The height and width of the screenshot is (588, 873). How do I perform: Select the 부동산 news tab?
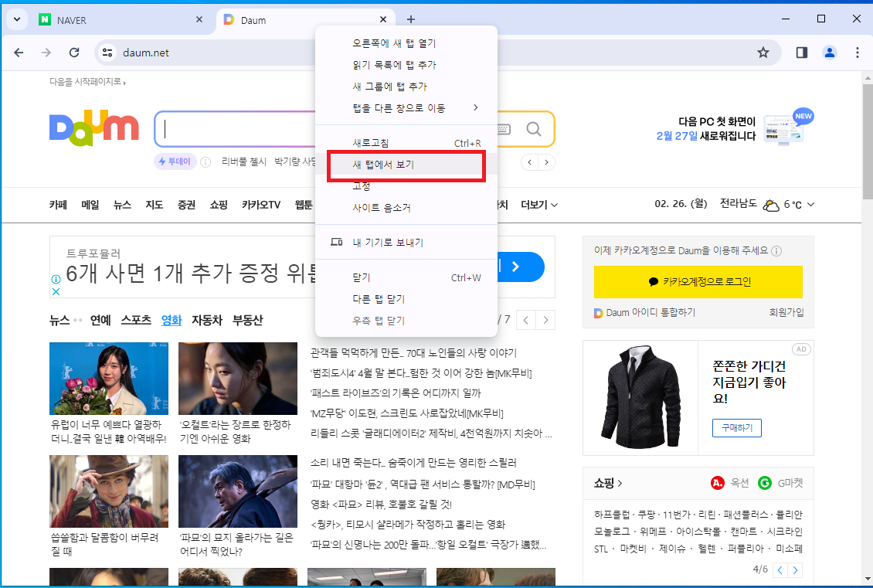point(248,320)
